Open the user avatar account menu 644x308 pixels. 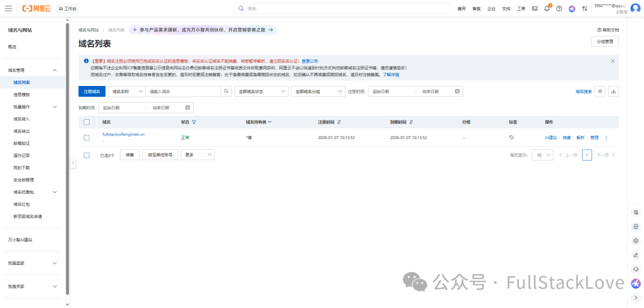point(636,8)
